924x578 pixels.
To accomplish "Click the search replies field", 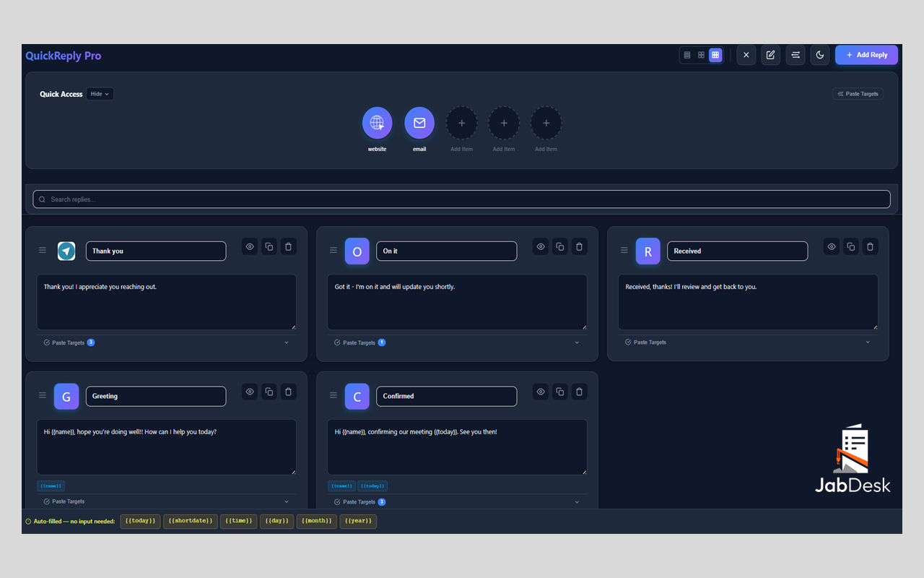I will tap(461, 199).
